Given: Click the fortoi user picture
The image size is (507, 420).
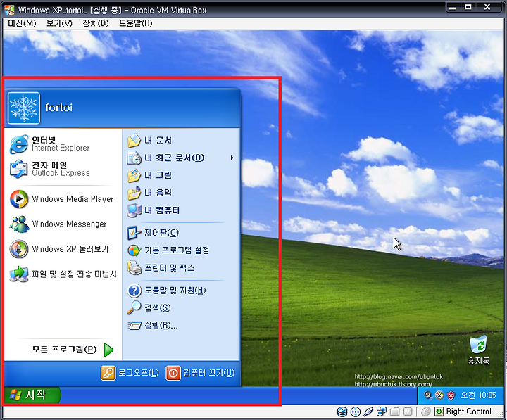Looking at the screenshot, I should (24, 108).
